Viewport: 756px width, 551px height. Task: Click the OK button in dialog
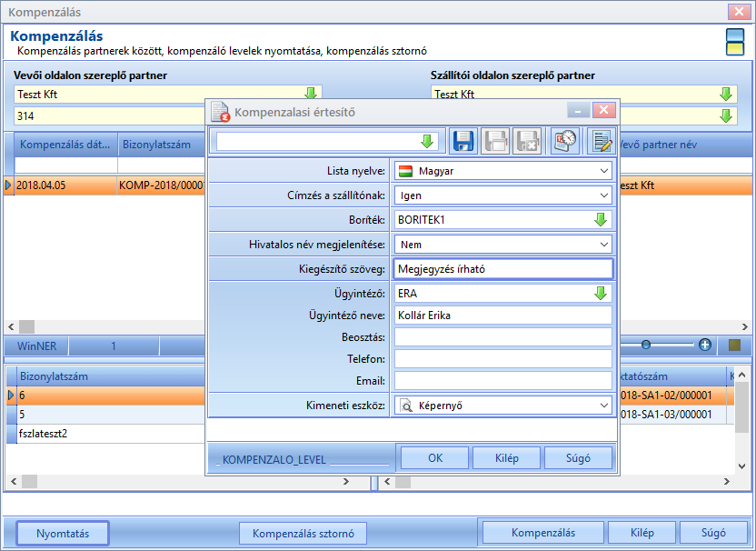click(435, 458)
